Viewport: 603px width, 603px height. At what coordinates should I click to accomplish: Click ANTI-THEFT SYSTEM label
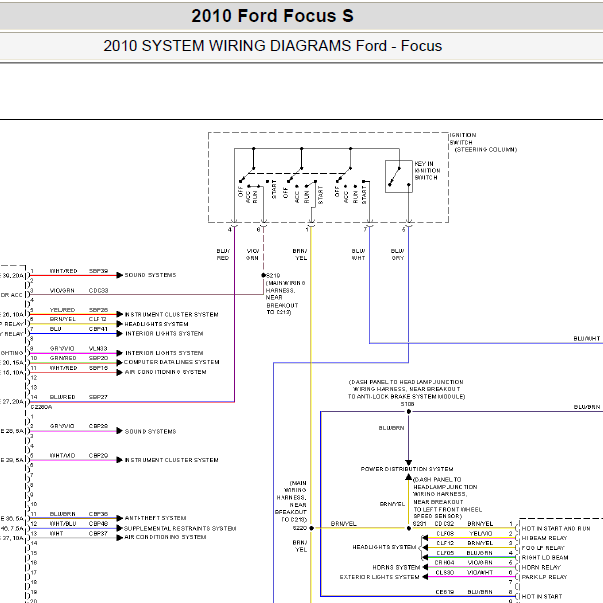155,518
